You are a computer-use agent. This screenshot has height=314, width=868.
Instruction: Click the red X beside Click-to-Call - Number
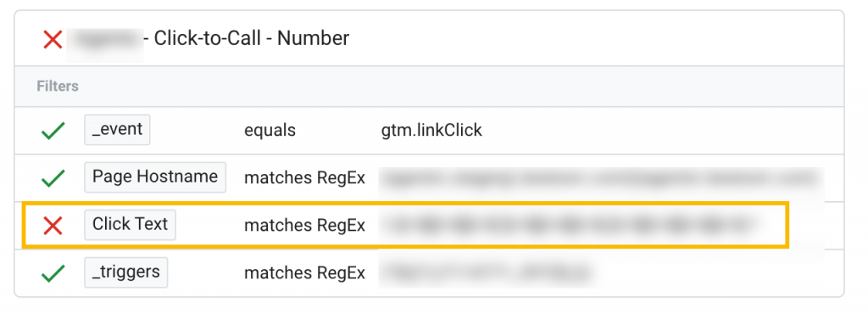click(53, 39)
